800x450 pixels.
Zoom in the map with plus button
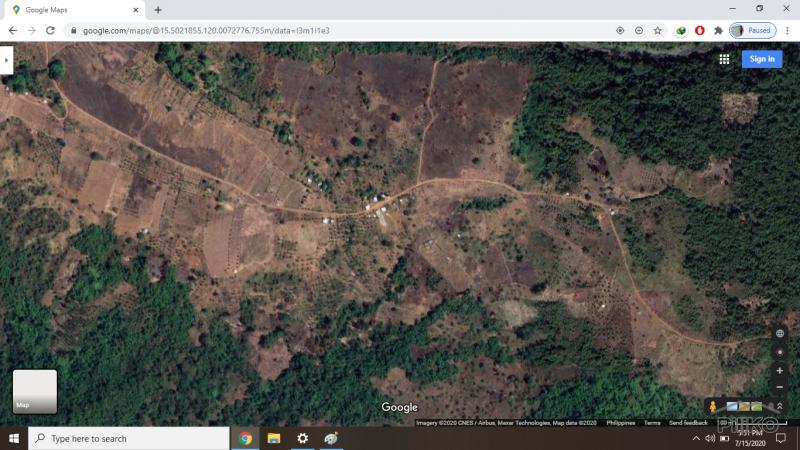(x=780, y=371)
